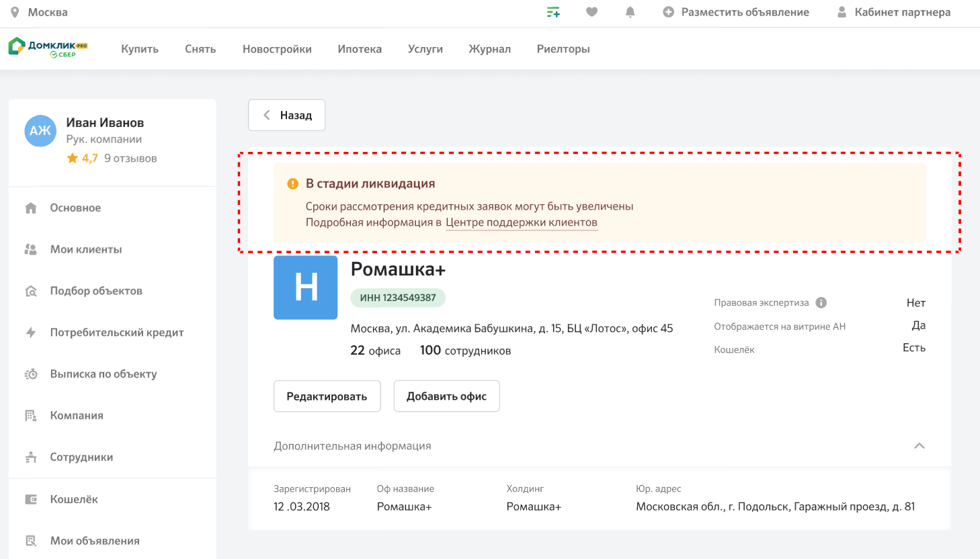Image resolution: width=980 pixels, height=559 pixels.
Task: Click the 22 офиса count
Action: click(375, 351)
